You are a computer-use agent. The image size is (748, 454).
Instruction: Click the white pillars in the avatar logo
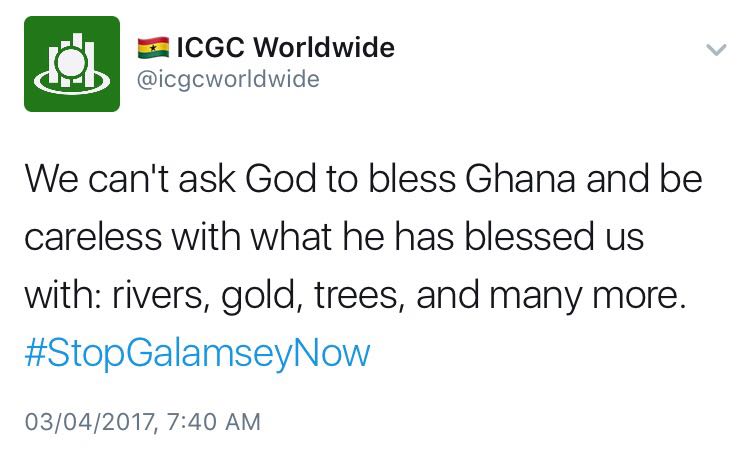(72, 61)
